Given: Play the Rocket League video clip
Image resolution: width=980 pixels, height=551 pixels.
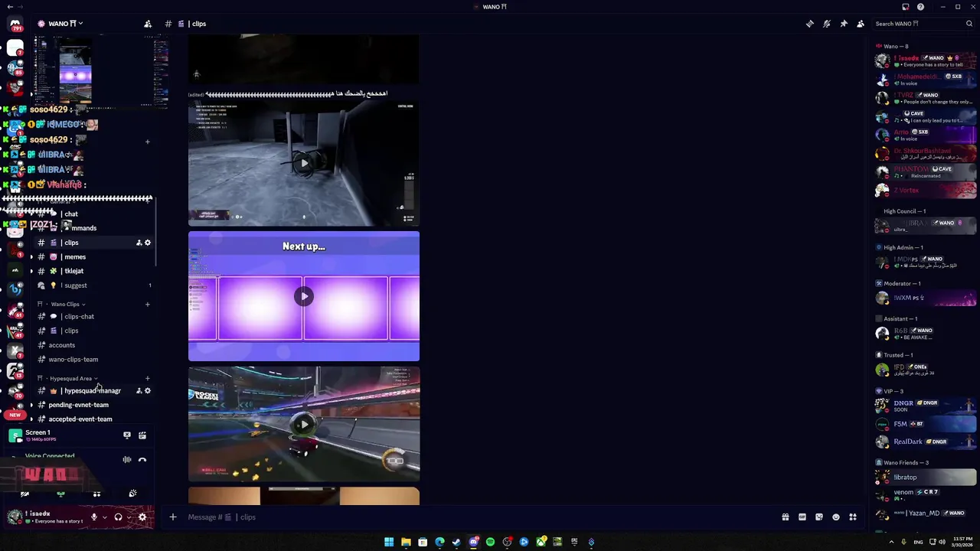Looking at the screenshot, I should (x=304, y=424).
